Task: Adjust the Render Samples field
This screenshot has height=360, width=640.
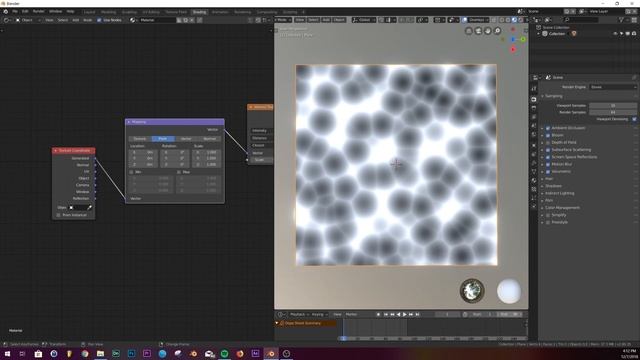Action: point(613,112)
